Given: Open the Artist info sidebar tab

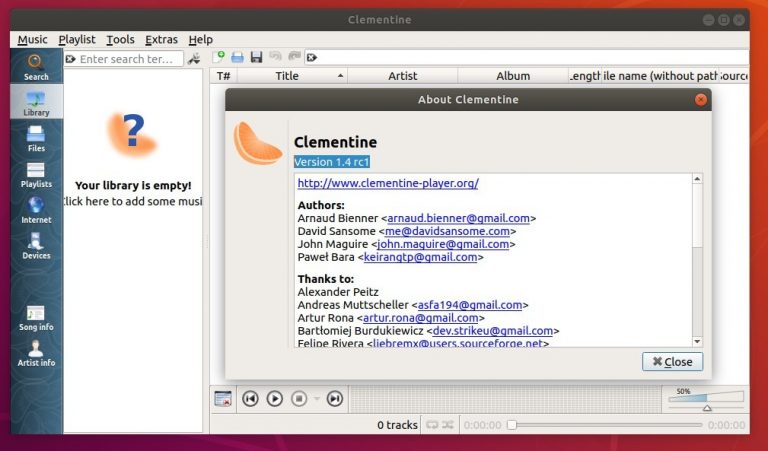Looking at the screenshot, I should pos(36,353).
